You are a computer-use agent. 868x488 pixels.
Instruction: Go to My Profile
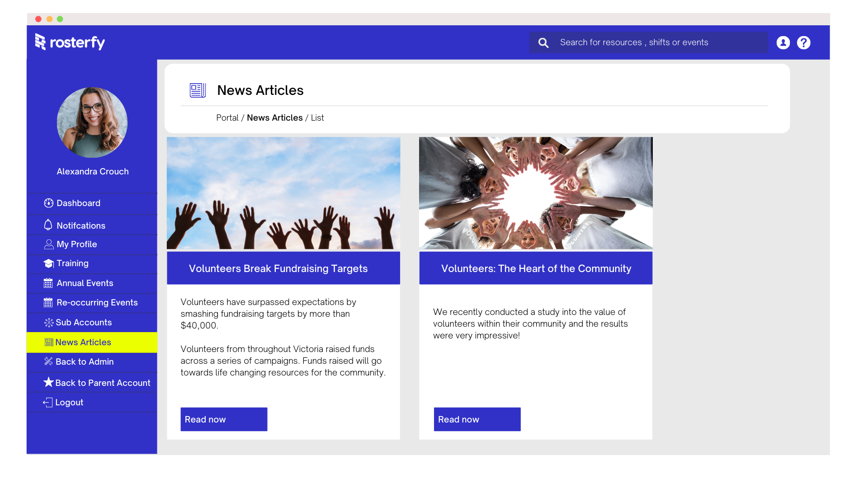92,244
